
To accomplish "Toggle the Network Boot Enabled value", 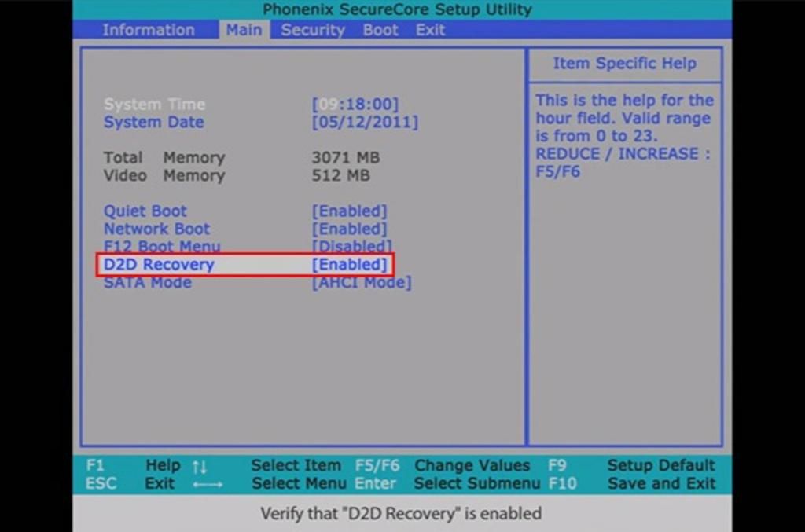I will 350,229.
